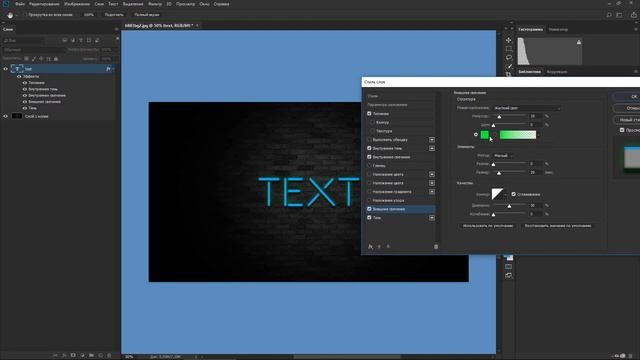Click the Подогнать button in options bar
The image size is (640, 360).
[114, 15]
